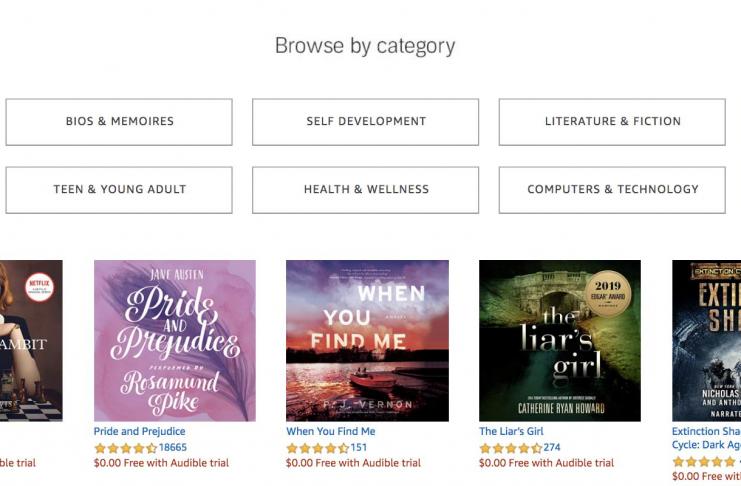This screenshot has width=741, height=486.
Task: Click The Liar's Girl title link
Action: (511, 432)
